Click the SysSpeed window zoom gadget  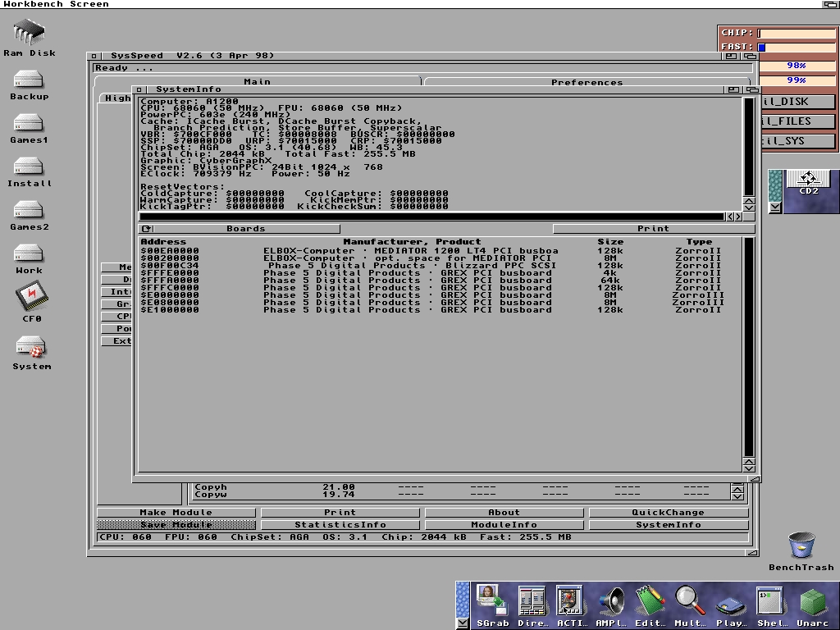731,56
